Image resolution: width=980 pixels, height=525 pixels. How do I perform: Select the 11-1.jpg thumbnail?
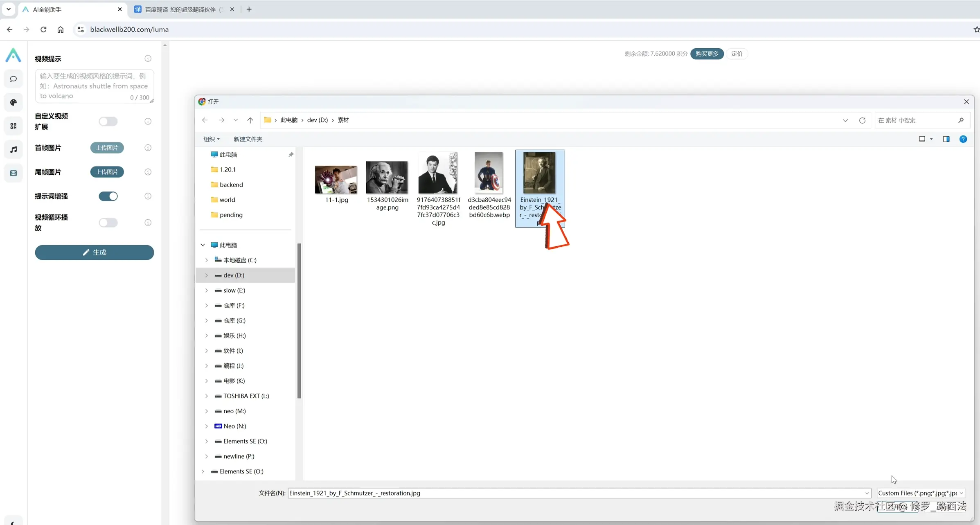(336, 180)
